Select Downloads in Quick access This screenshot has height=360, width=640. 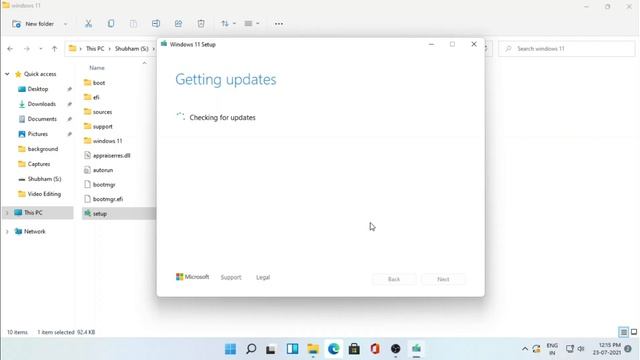coord(42,104)
